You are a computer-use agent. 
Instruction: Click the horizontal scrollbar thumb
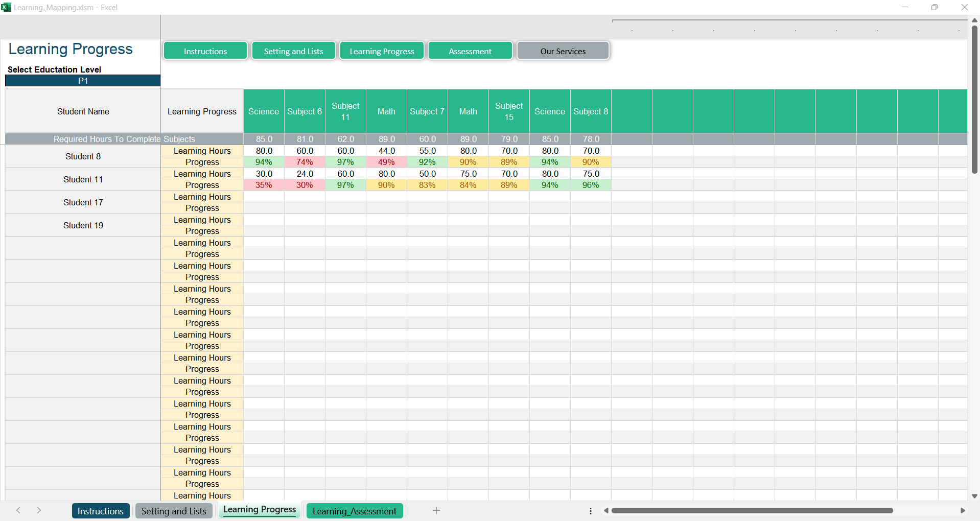click(752, 511)
